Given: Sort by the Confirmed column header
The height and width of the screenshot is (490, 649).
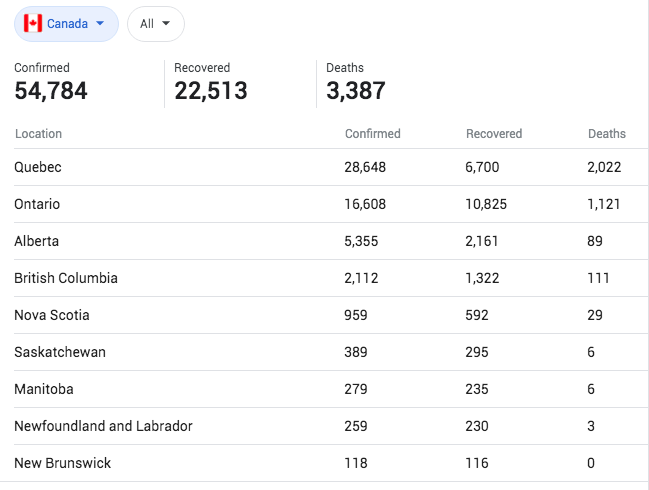Looking at the screenshot, I should (x=372, y=134).
